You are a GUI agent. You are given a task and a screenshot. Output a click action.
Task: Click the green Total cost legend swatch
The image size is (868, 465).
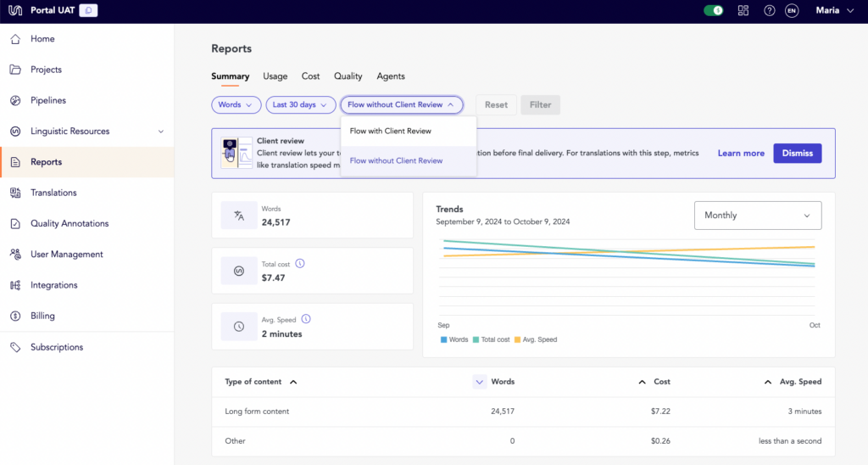pyautogui.click(x=476, y=339)
